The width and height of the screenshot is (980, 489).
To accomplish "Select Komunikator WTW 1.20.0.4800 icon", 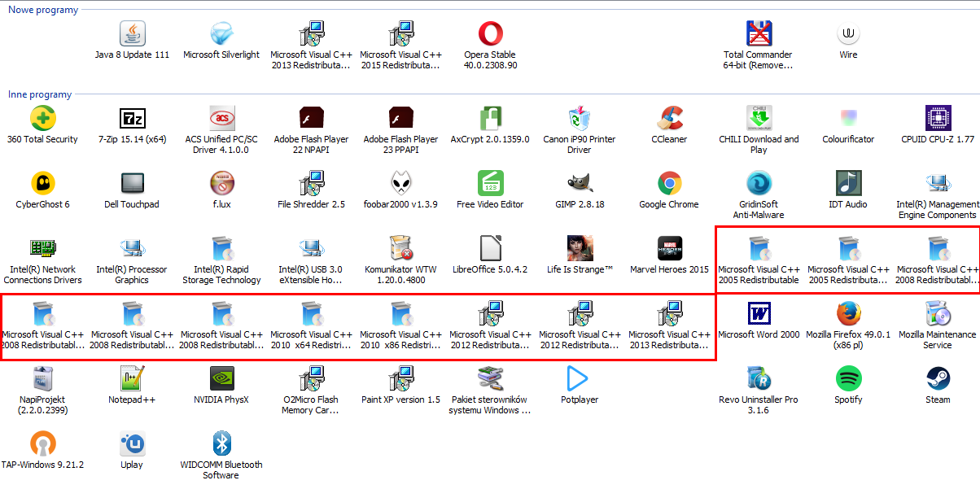I will click(400, 248).
